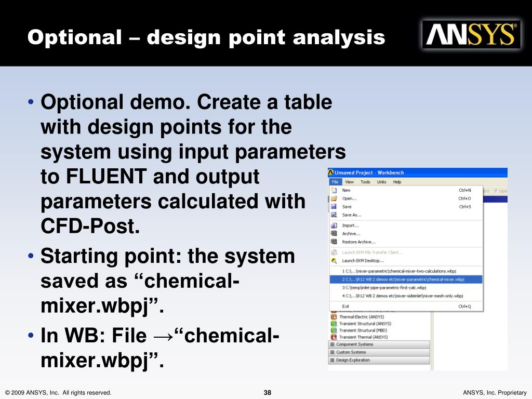Image resolution: width=532 pixels, height=399 pixels.
Task: Choose Launch EKM Desktop... menu entry
Action: pyautogui.click(x=406, y=261)
